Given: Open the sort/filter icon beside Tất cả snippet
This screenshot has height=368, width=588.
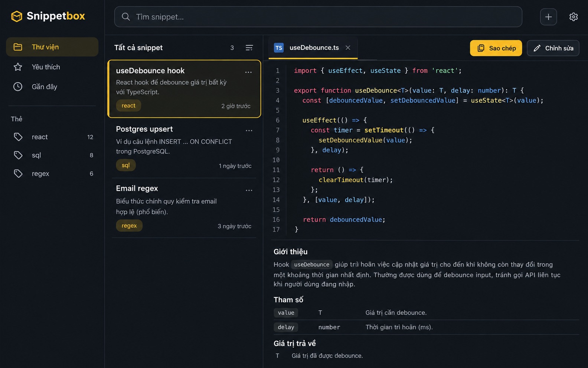Looking at the screenshot, I should click(x=249, y=48).
